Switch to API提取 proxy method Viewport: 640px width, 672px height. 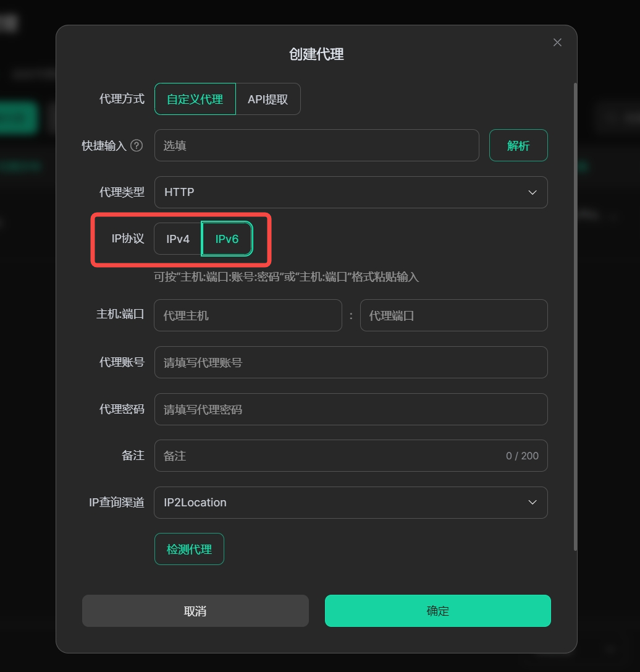(x=267, y=99)
